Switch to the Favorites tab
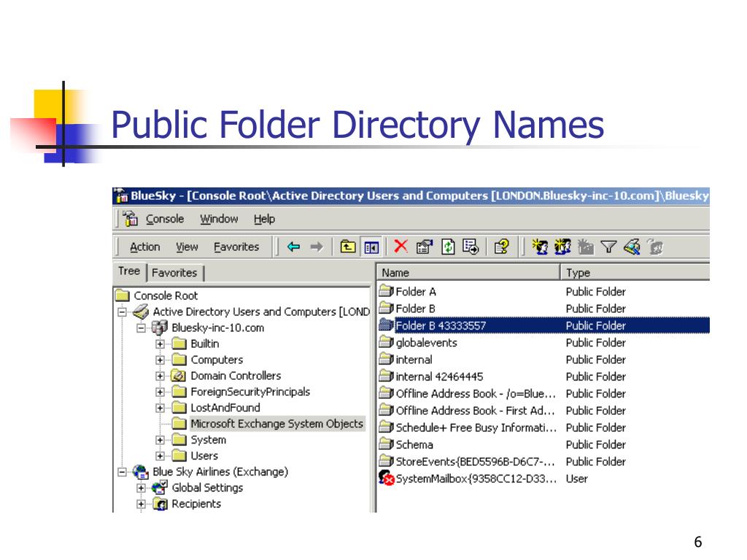The width and height of the screenshot is (747, 560). point(174,273)
